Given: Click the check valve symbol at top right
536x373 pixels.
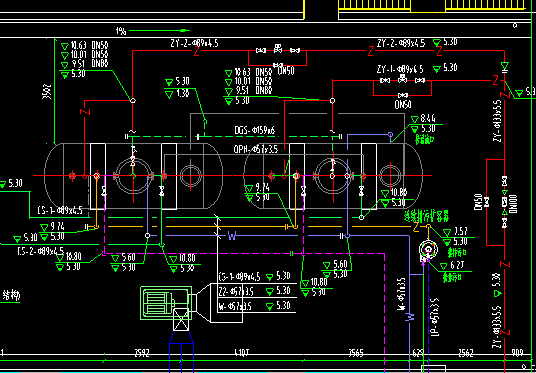Looking at the screenshot, I should [x=504, y=67].
